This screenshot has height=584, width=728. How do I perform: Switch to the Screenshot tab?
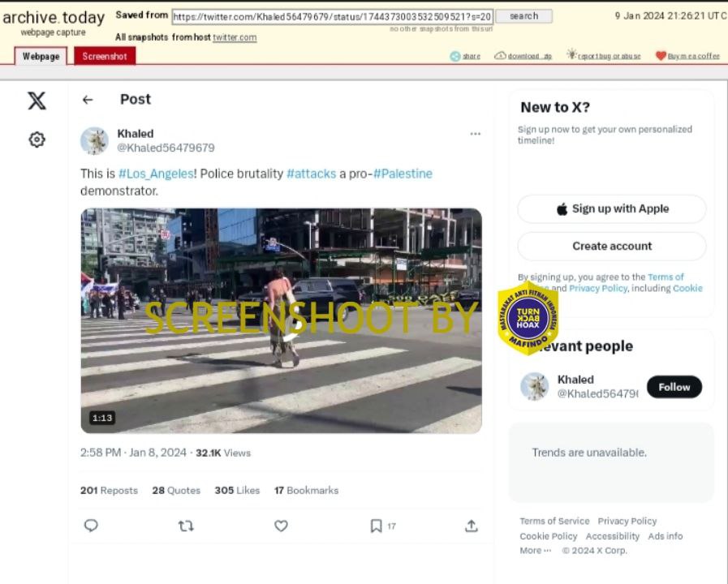pyautogui.click(x=105, y=56)
